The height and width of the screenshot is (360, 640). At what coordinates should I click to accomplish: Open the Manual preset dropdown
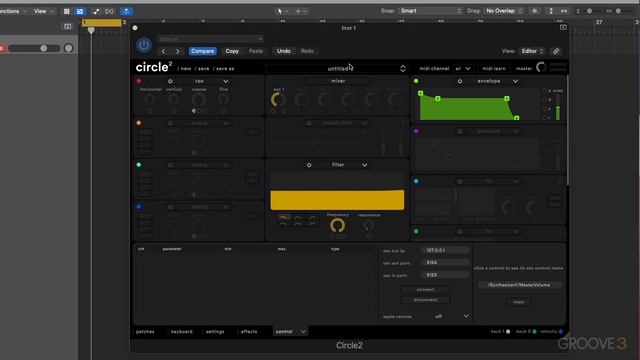210,39
